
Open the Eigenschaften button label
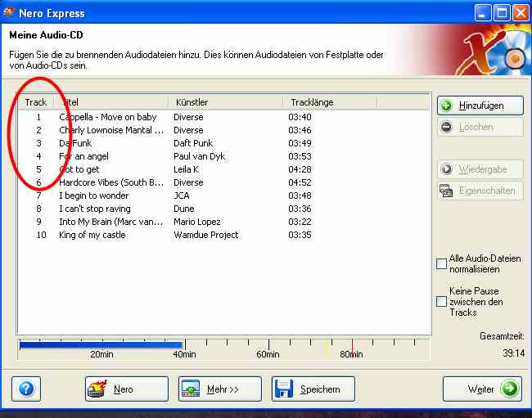coord(487,191)
